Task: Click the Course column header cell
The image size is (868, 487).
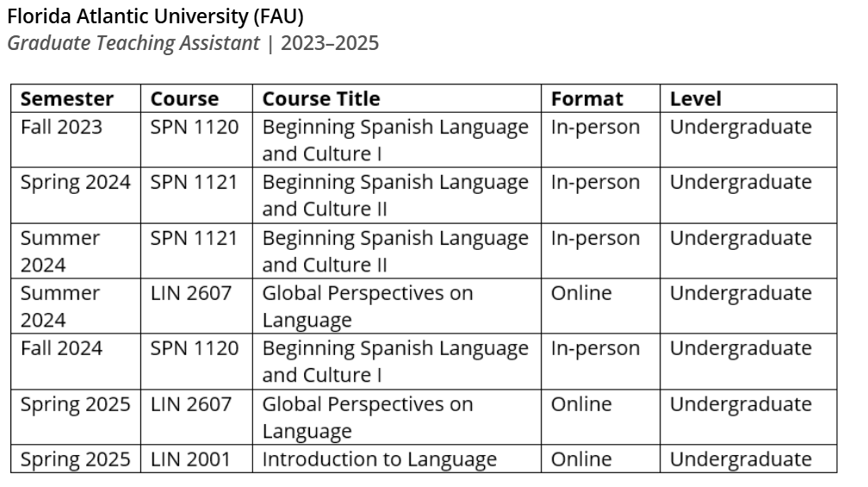Action: 196,98
